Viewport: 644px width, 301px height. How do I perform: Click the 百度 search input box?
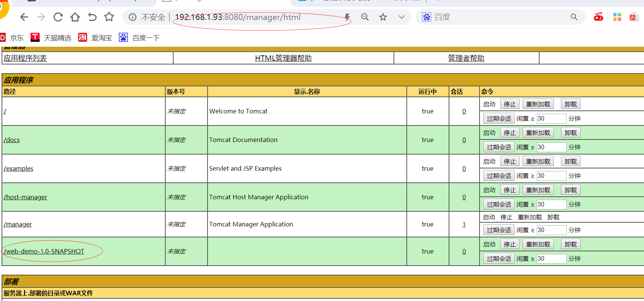pos(500,17)
